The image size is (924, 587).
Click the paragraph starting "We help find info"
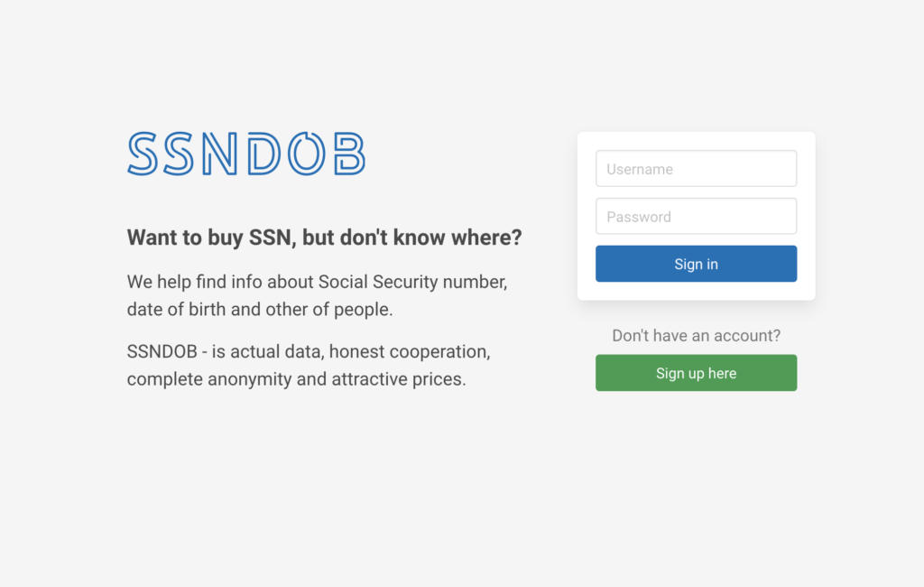[317, 295]
